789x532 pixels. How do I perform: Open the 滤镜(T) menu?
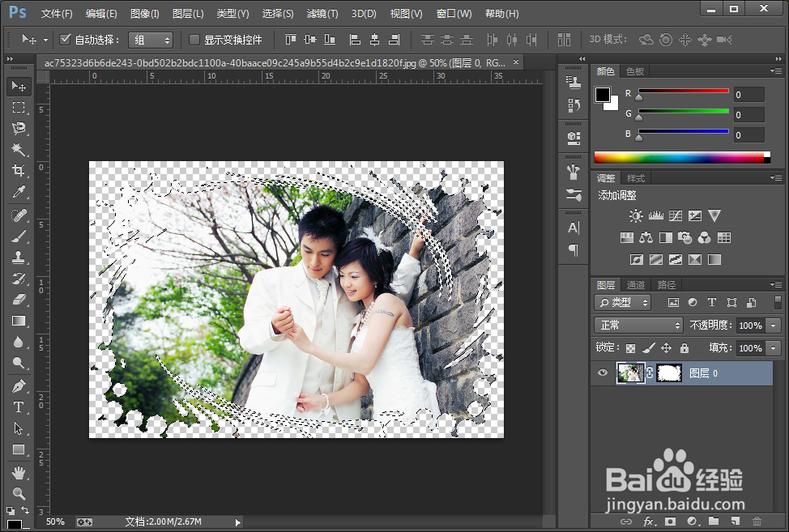[322, 14]
